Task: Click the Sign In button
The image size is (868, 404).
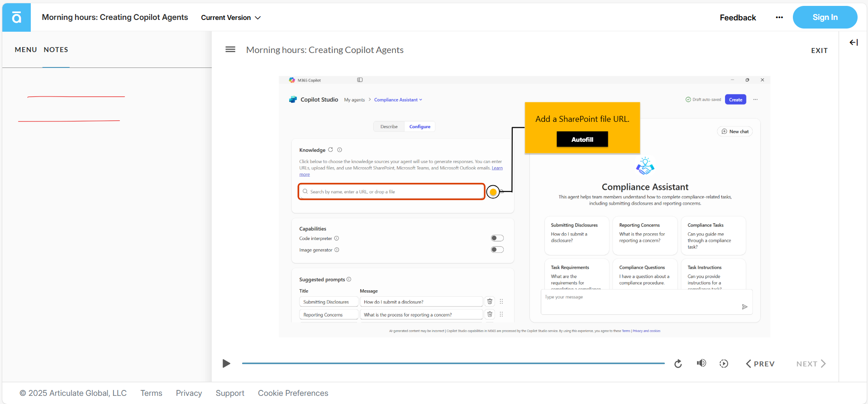Action: coord(825,17)
